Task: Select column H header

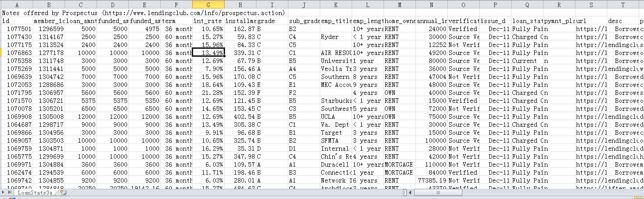Action: pos(240,4)
